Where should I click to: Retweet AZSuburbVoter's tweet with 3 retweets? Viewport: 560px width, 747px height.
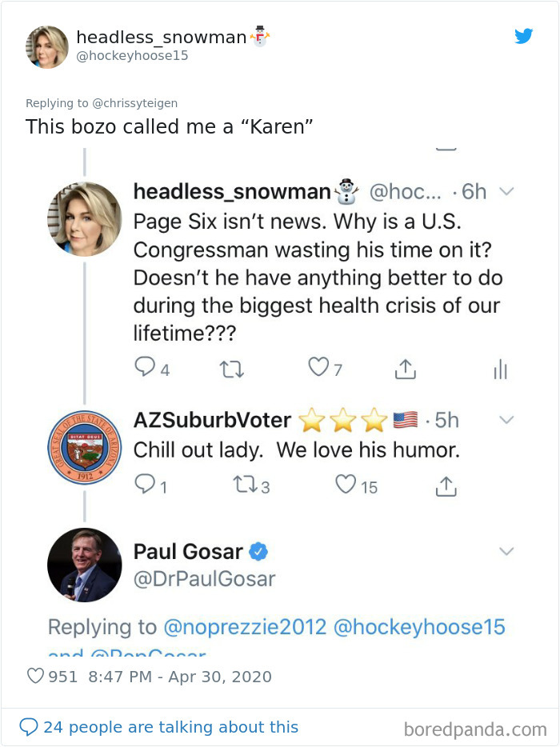coord(245,485)
